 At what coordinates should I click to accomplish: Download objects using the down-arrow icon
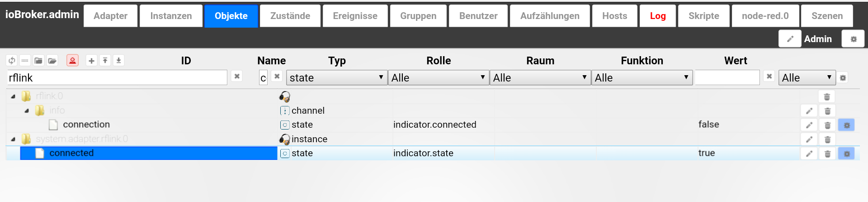click(118, 60)
